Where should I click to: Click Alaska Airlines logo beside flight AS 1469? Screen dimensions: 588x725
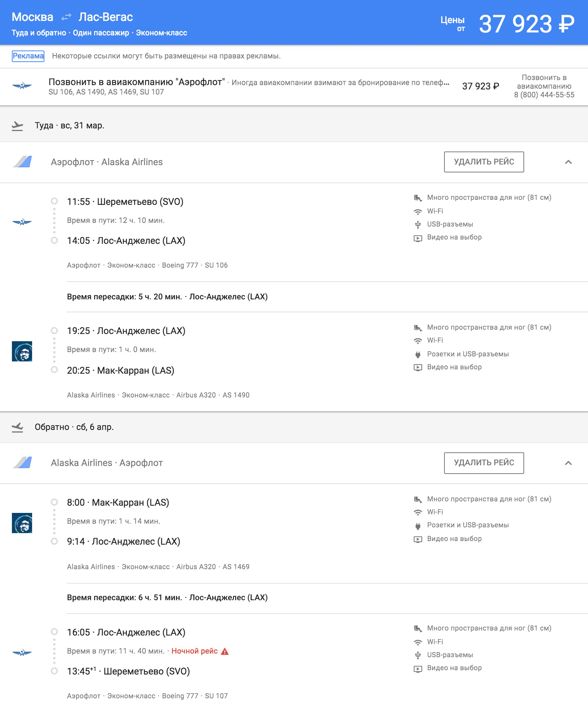[x=22, y=523]
